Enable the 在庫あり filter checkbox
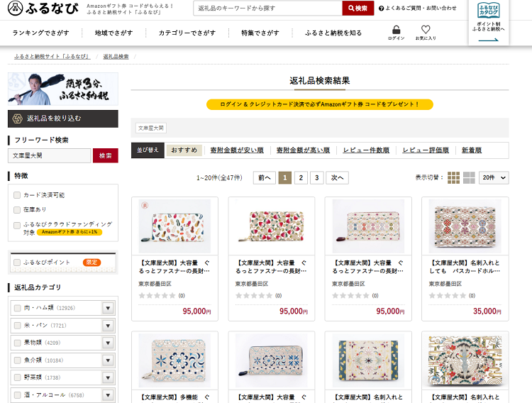This screenshot has height=403, width=532. pos(17,209)
